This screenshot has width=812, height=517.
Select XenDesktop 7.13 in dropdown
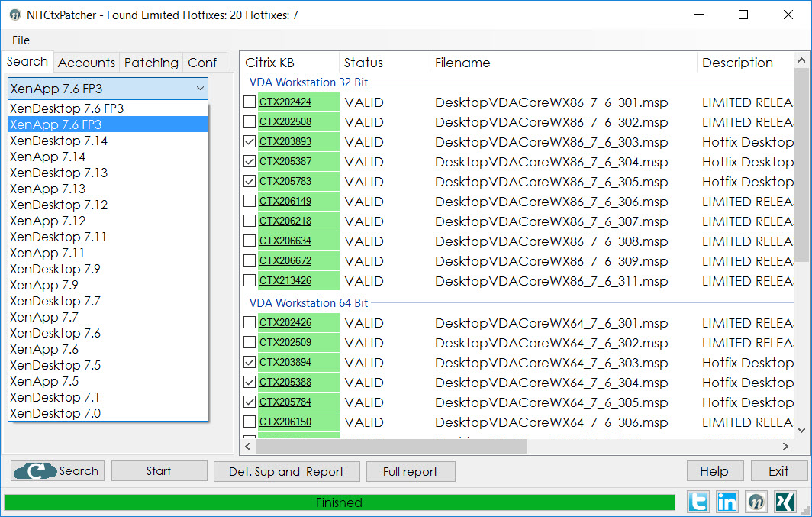click(x=108, y=173)
